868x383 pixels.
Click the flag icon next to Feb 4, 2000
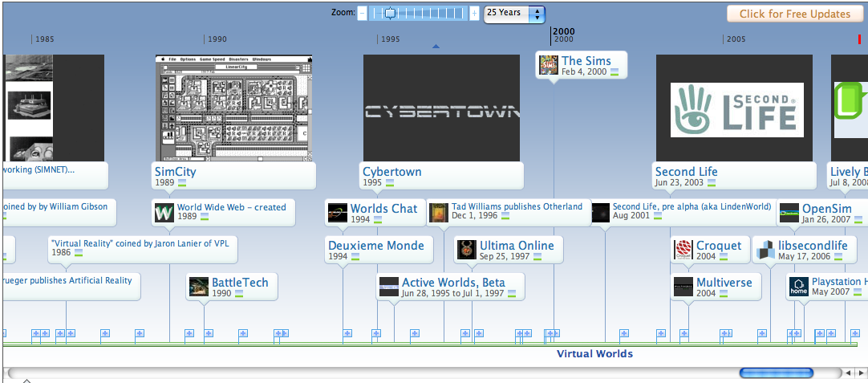[614, 71]
